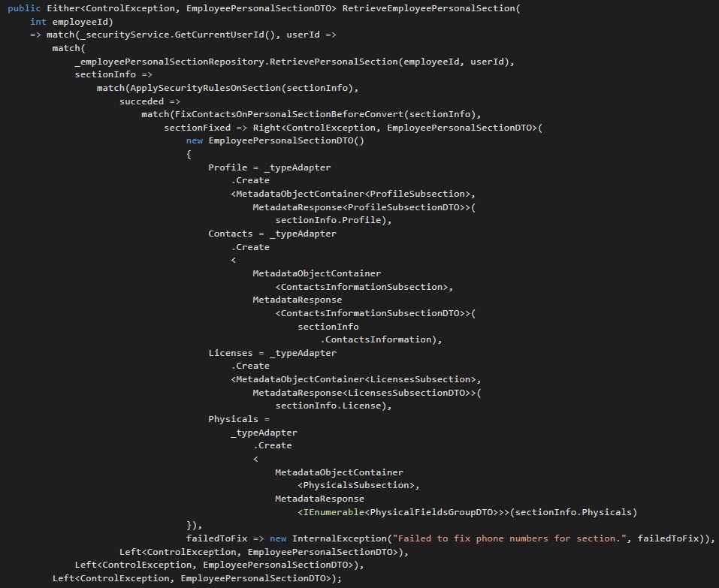Click the 'Contacts' property assignment name
This screenshot has width=719, height=588.
click(x=230, y=234)
